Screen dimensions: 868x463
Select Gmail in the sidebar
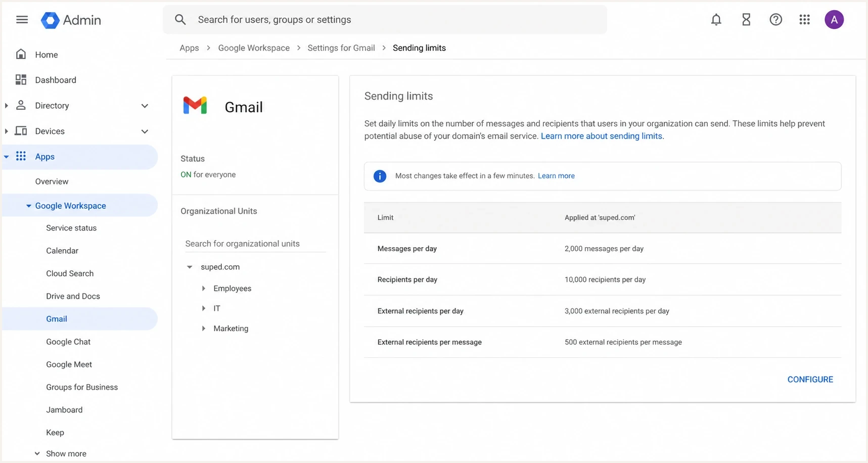[x=80, y=319]
